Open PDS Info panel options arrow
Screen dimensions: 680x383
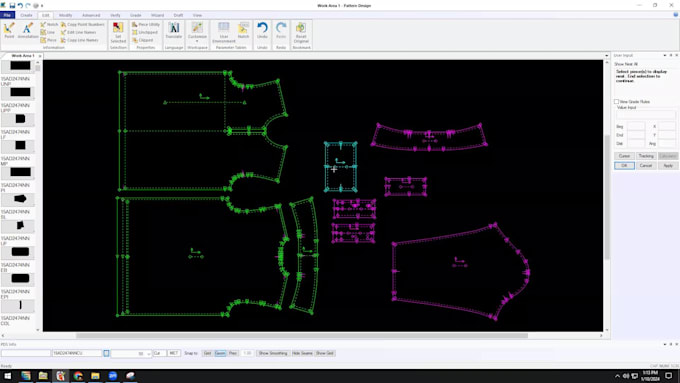coord(665,344)
